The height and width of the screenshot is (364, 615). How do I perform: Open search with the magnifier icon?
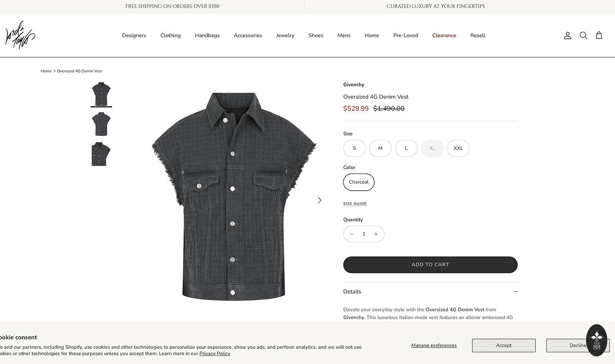pos(583,36)
